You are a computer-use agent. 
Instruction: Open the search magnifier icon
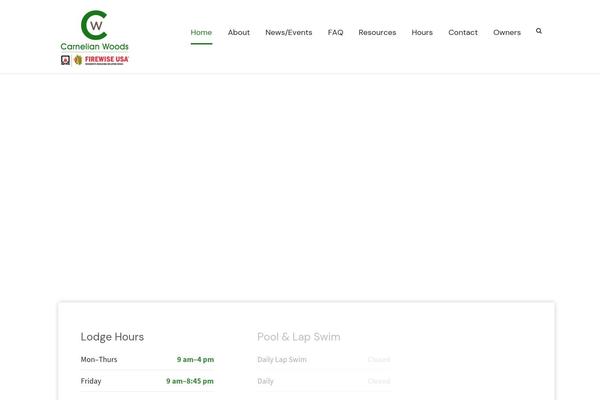pyautogui.click(x=539, y=31)
